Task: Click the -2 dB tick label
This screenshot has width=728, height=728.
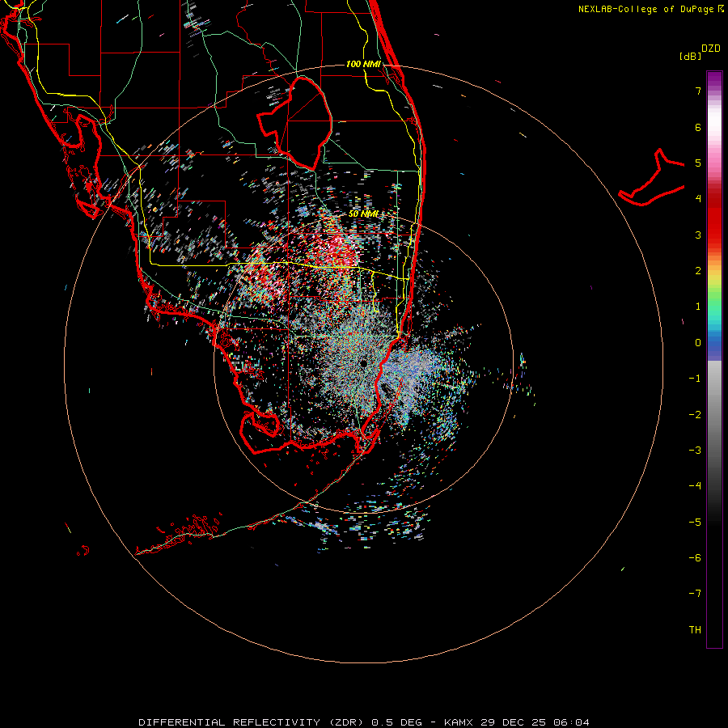Action: pyautogui.click(x=695, y=415)
